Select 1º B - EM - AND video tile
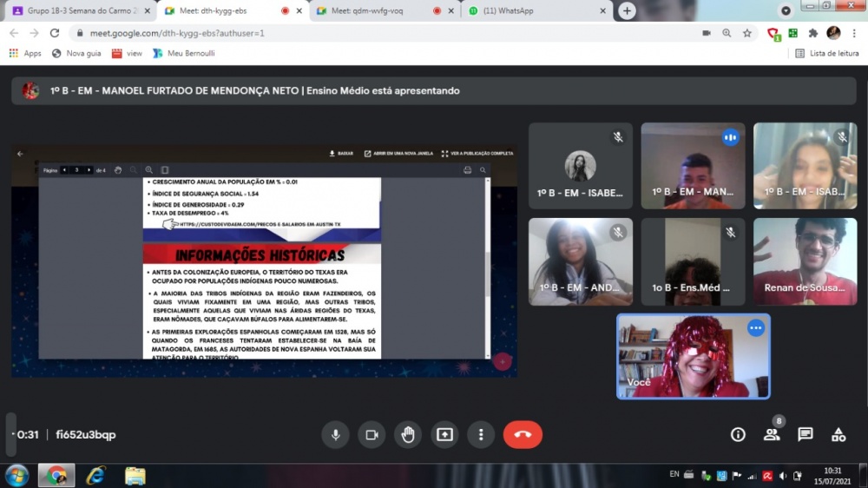The image size is (868, 488). (580, 261)
